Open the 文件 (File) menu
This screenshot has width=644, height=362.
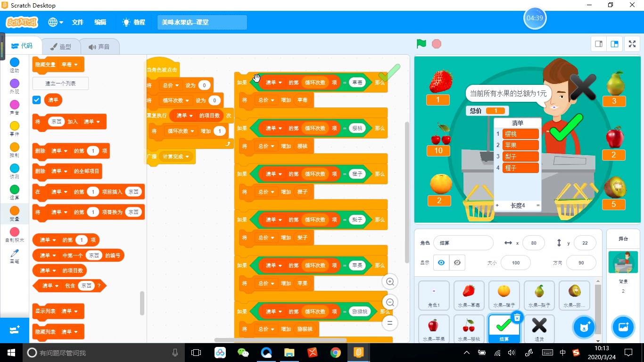[77, 22]
